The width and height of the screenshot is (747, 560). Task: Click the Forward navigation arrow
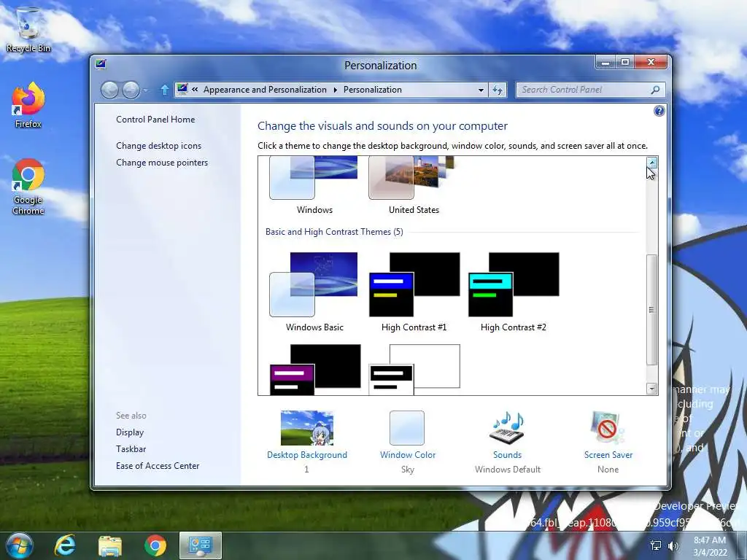point(131,90)
